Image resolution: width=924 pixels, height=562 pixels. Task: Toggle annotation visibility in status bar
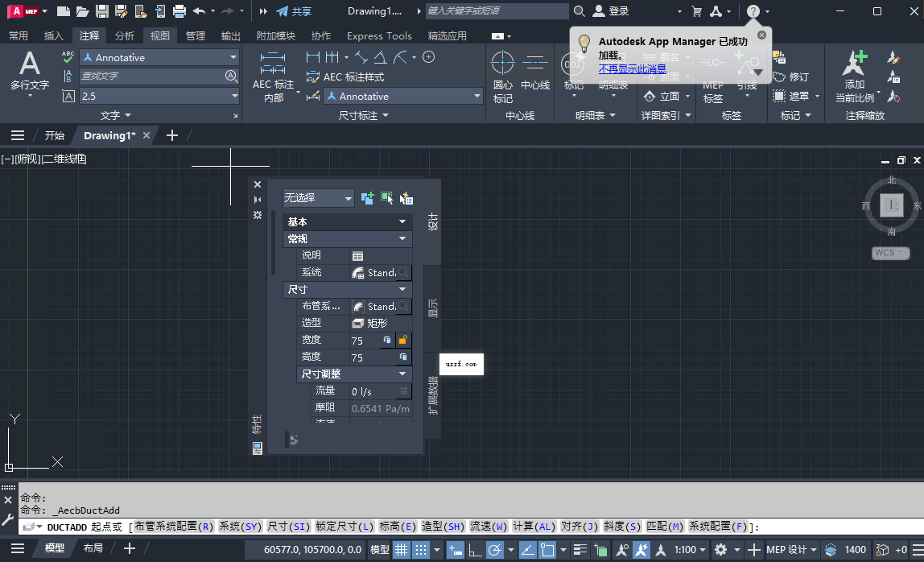[x=623, y=549]
